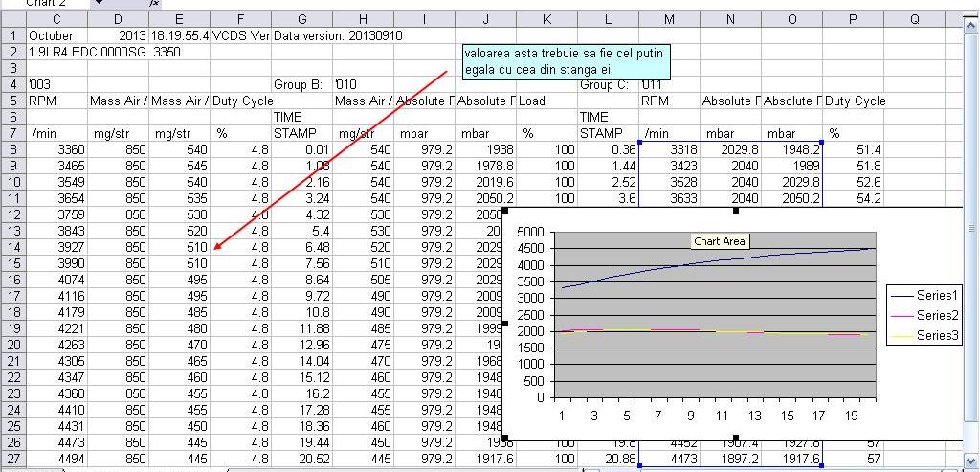Select row 14 header
This screenshot has width=980, height=472.
[13, 247]
